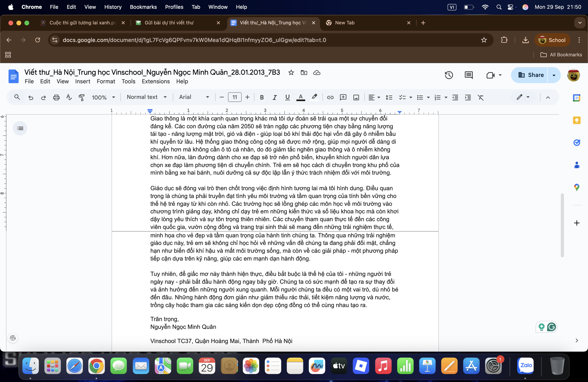The height and width of the screenshot is (382, 588).
Task: Click the font size input field
Action: click(234, 97)
